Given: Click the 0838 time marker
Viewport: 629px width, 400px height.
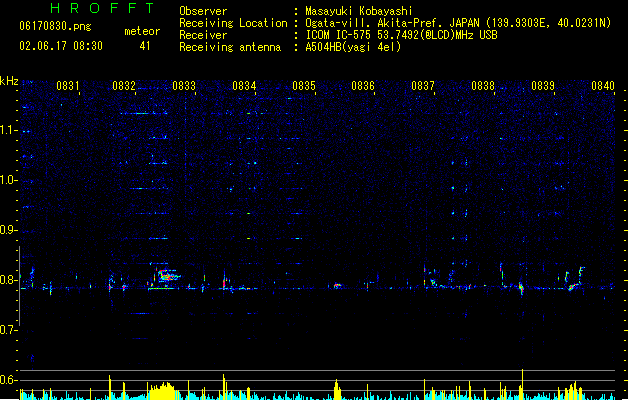Looking at the screenshot, I should coord(483,86).
